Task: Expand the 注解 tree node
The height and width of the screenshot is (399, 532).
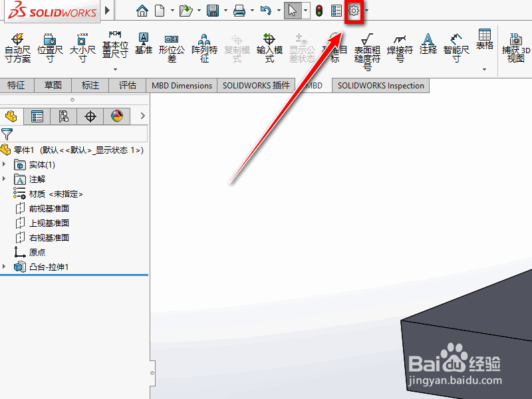Action: click(5, 179)
